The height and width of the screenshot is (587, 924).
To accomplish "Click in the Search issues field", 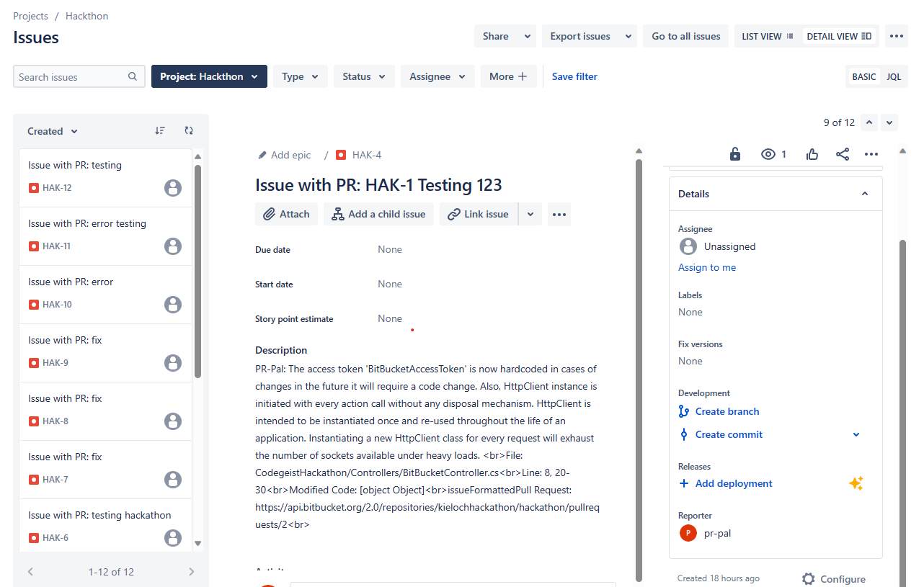I will (x=79, y=76).
